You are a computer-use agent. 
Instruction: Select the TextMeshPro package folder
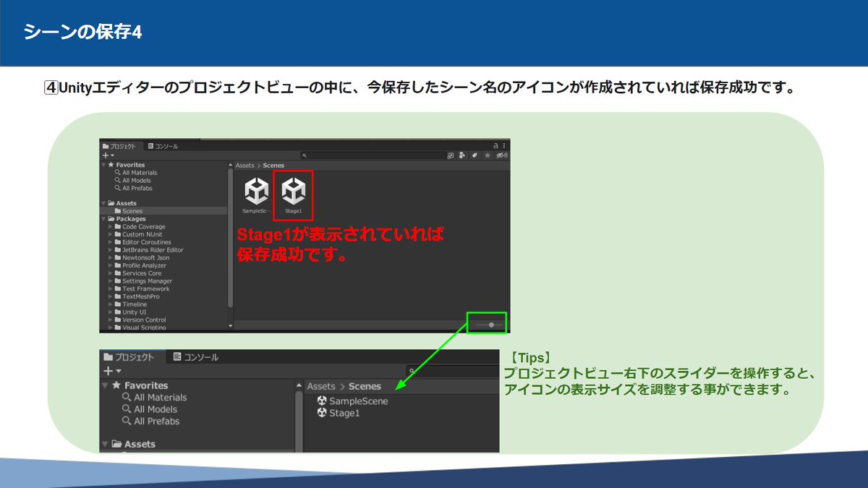pyautogui.click(x=137, y=296)
